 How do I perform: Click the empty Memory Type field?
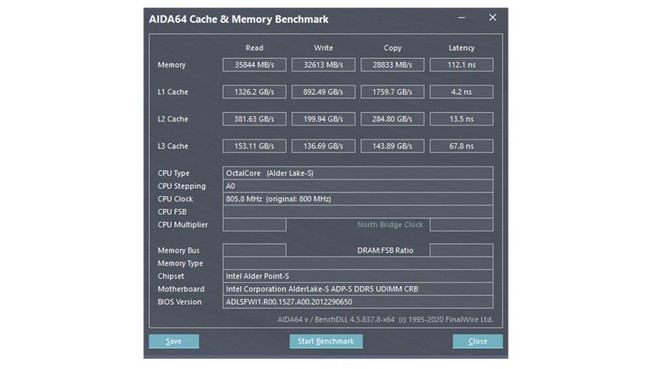pos(358,263)
